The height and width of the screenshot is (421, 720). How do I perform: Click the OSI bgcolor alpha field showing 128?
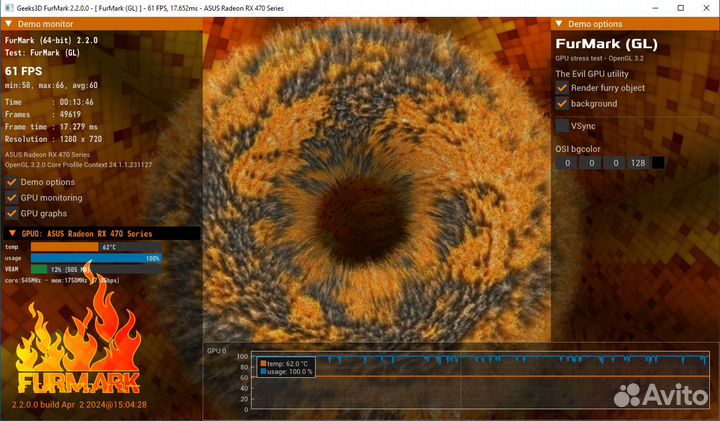(637, 162)
